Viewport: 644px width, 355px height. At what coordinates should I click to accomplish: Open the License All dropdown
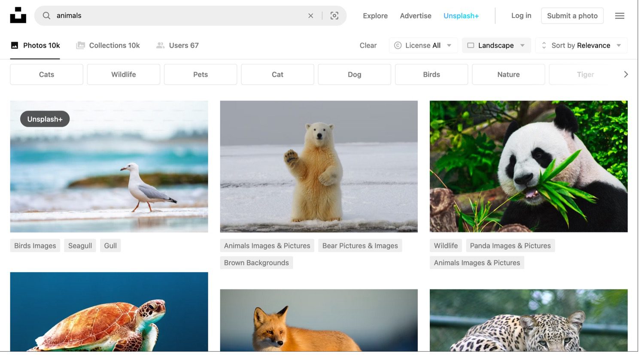pos(423,45)
